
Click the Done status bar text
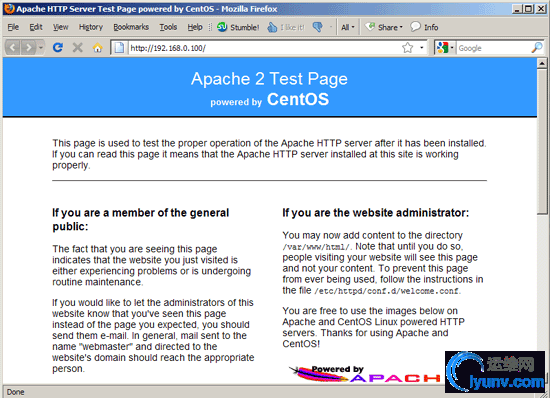pos(15,392)
